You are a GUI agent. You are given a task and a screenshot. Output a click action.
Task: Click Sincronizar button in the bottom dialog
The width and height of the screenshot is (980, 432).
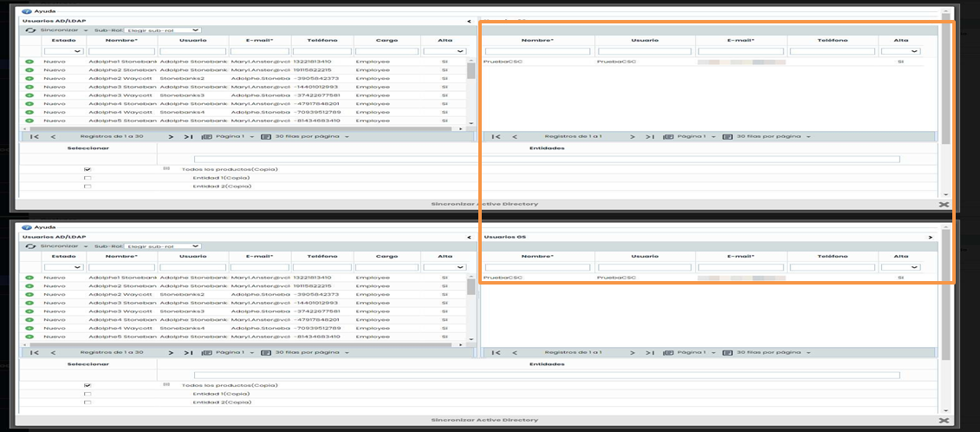pos(55,246)
